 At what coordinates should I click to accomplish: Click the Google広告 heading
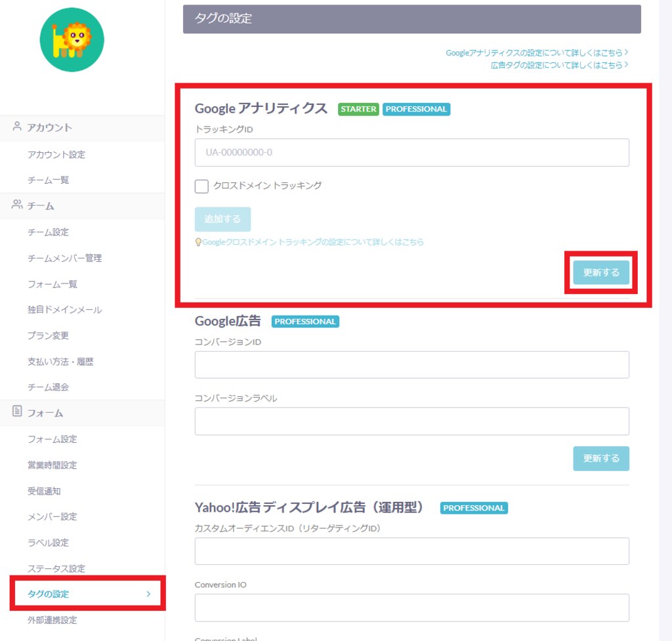[228, 321]
